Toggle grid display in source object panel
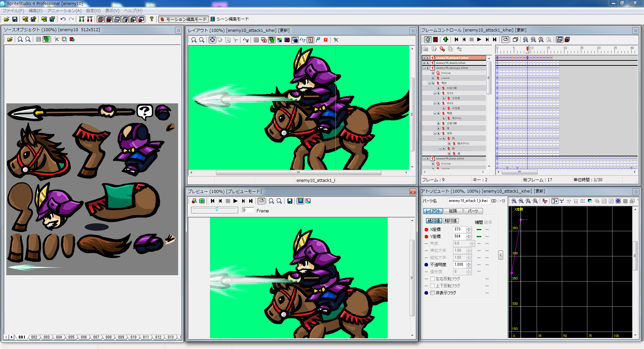This screenshot has height=349, width=644. pos(39,39)
